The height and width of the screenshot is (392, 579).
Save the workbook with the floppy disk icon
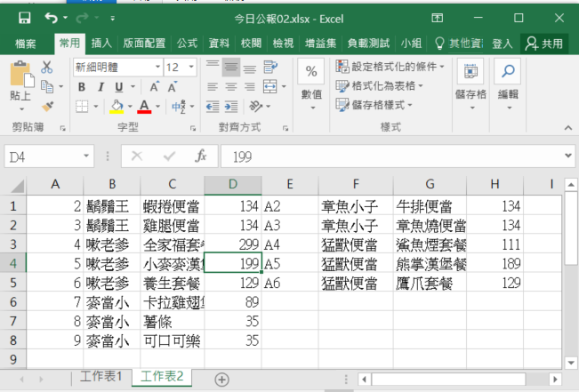coord(24,18)
